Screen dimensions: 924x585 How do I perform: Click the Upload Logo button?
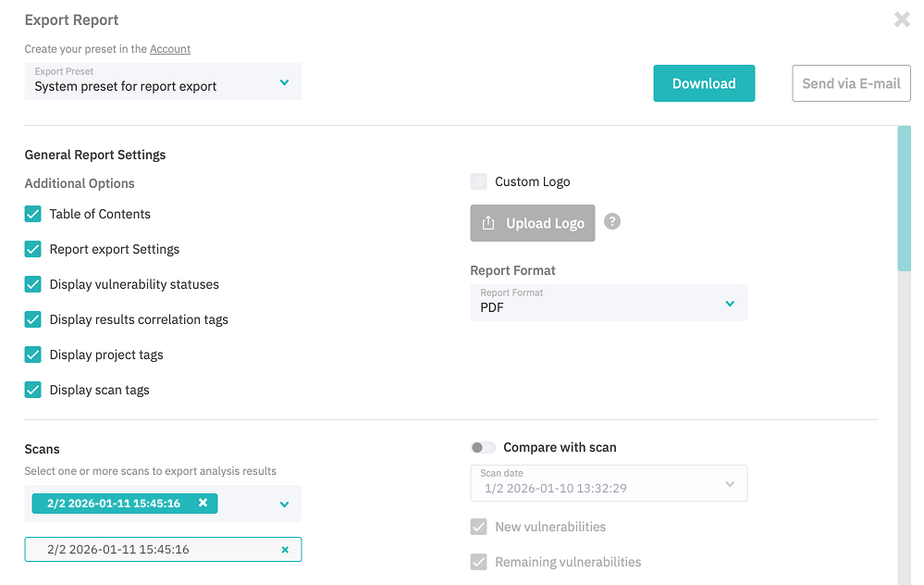pos(533,223)
